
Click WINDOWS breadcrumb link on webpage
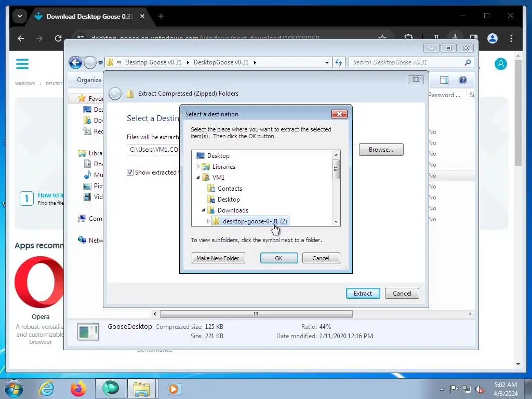coord(25,84)
